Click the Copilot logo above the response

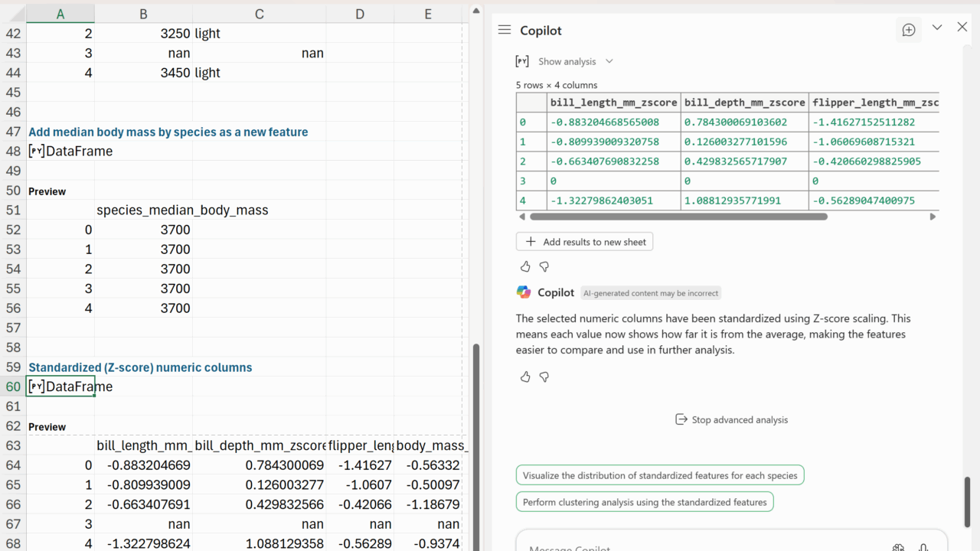click(x=524, y=292)
